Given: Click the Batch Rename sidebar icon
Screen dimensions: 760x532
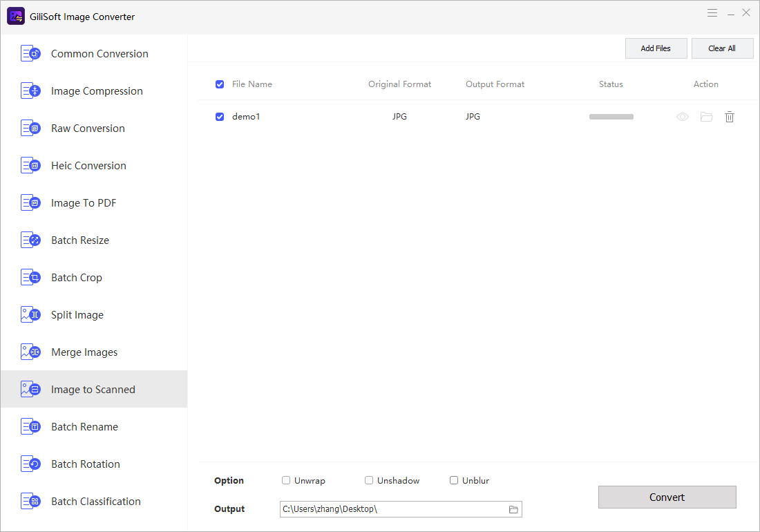Looking at the screenshot, I should [x=30, y=426].
